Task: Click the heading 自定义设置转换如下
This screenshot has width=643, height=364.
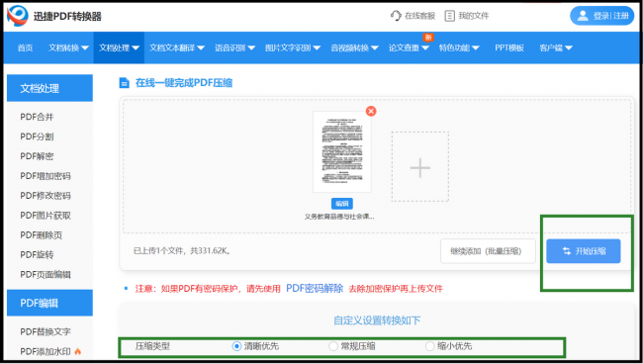Action: [x=377, y=320]
